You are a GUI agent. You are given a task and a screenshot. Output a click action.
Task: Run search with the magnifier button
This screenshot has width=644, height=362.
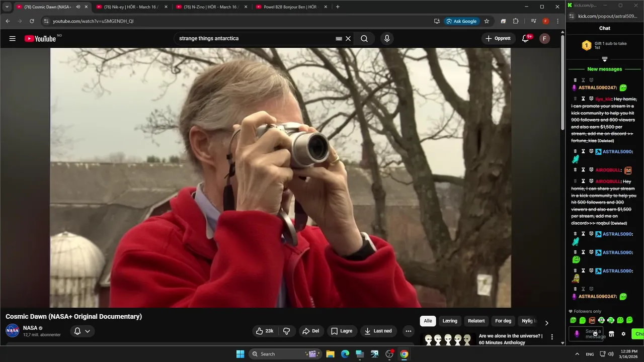(364, 39)
